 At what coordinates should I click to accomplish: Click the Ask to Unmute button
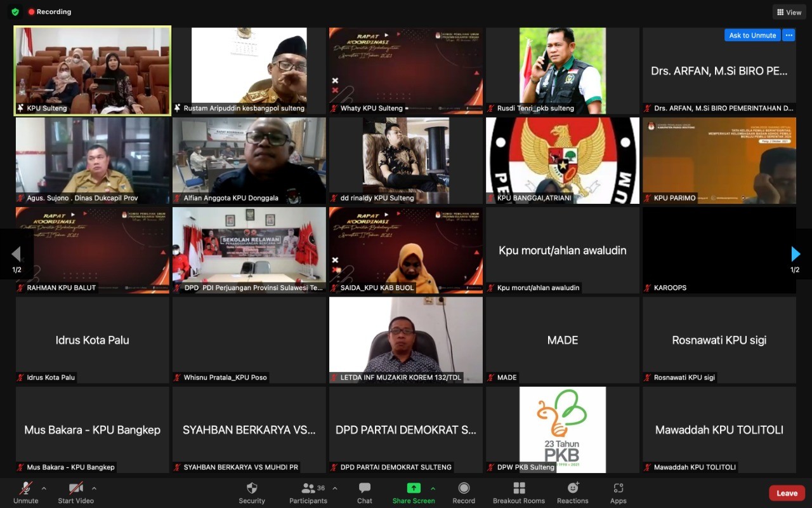[x=752, y=36]
